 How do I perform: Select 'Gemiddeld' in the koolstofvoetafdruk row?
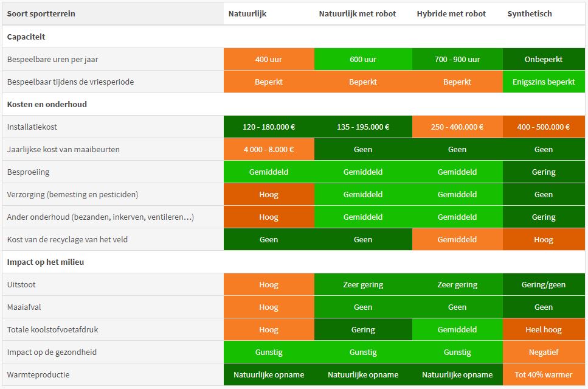click(457, 330)
